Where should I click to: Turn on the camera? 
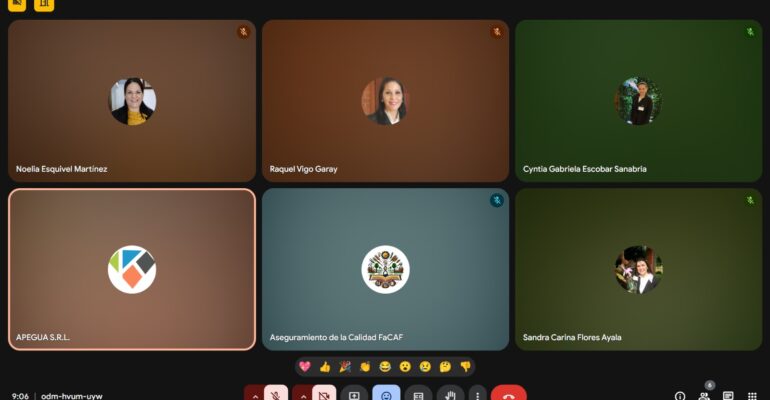[x=324, y=394]
